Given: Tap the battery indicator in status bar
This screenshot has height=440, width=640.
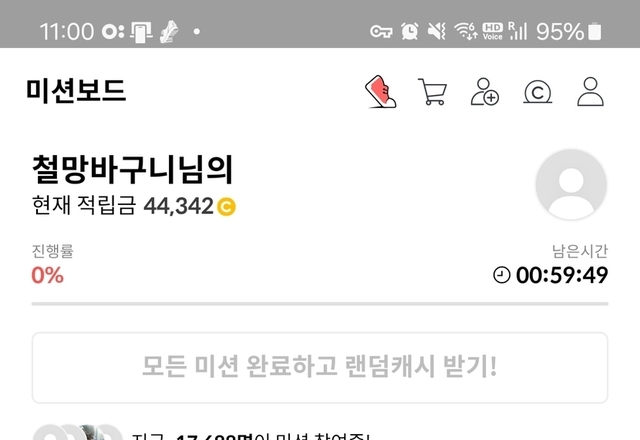Looking at the screenshot, I should (x=594, y=31).
